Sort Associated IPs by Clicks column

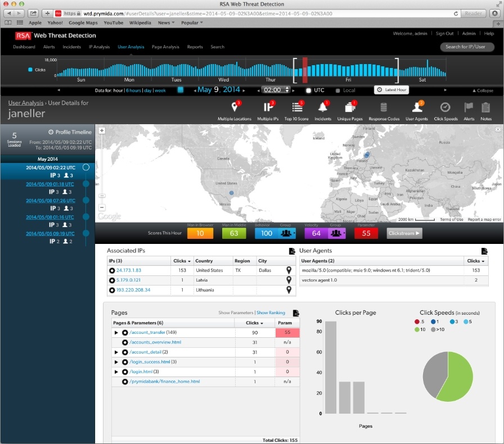182,261
